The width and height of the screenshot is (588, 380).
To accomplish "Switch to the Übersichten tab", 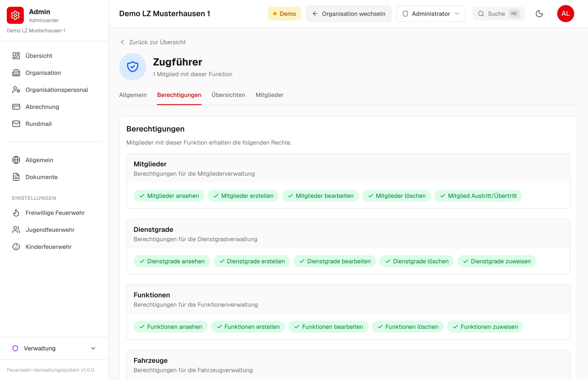I will click(x=228, y=95).
